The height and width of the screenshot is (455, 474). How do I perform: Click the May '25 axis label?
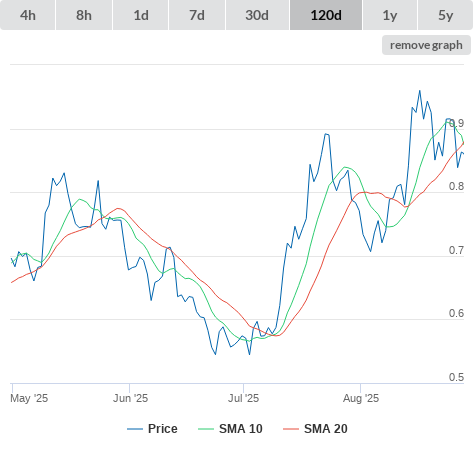click(x=29, y=398)
